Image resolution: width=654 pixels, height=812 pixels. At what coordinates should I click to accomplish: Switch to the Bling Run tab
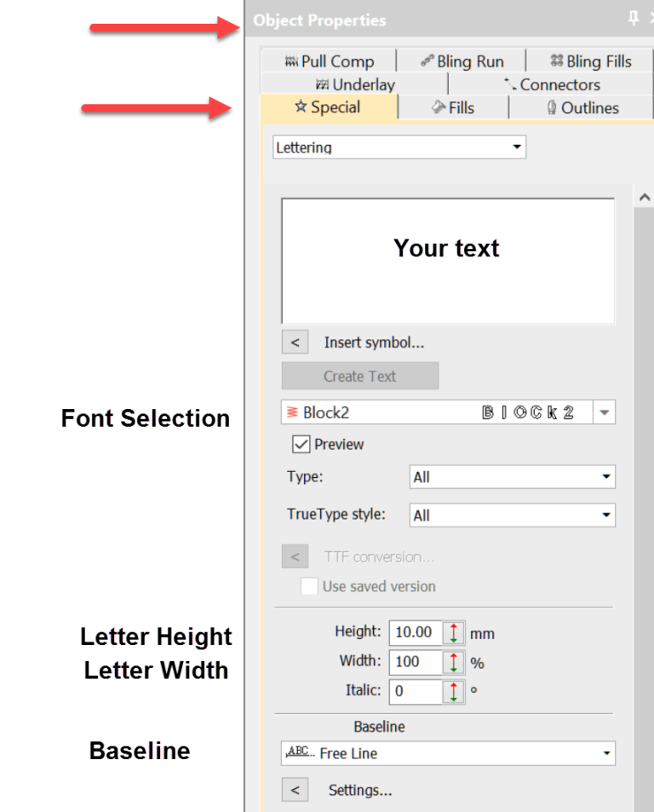462,61
